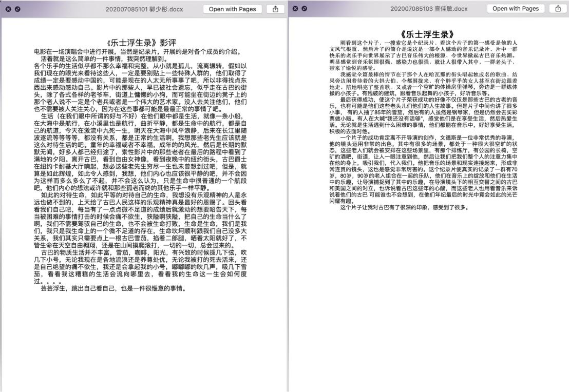Viewport: 569px width, 392px height.
Task: Close the 查佳敏.docx preview window
Action: click(x=296, y=9)
